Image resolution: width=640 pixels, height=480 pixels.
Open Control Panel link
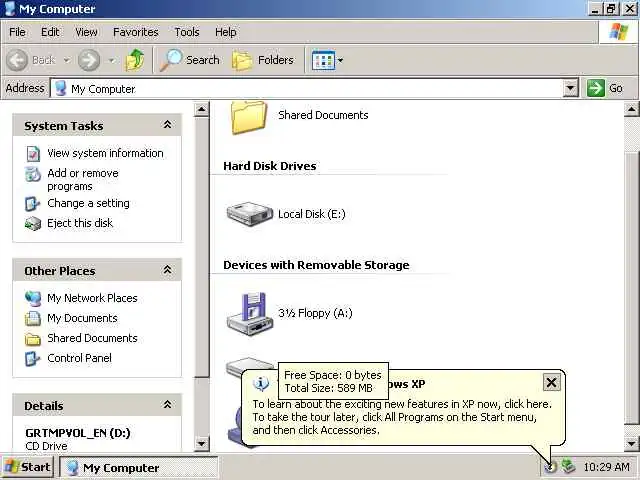(79, 358)
